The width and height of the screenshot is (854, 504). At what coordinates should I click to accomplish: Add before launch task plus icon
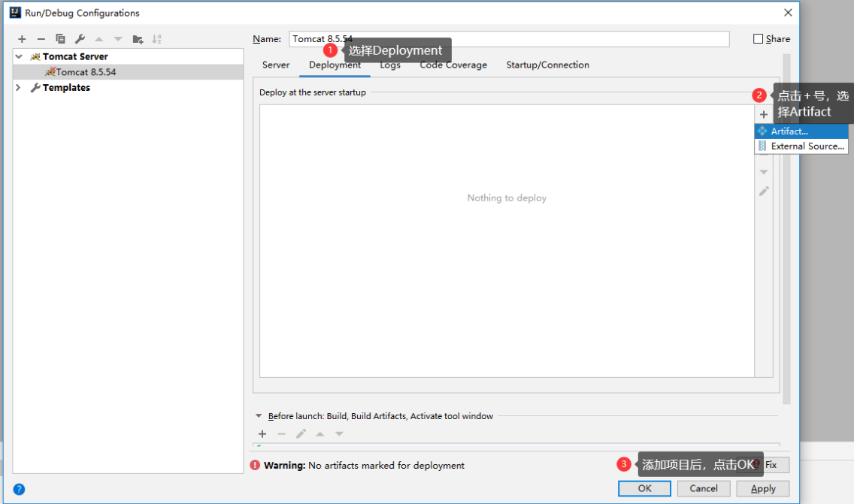pos(262,434)
